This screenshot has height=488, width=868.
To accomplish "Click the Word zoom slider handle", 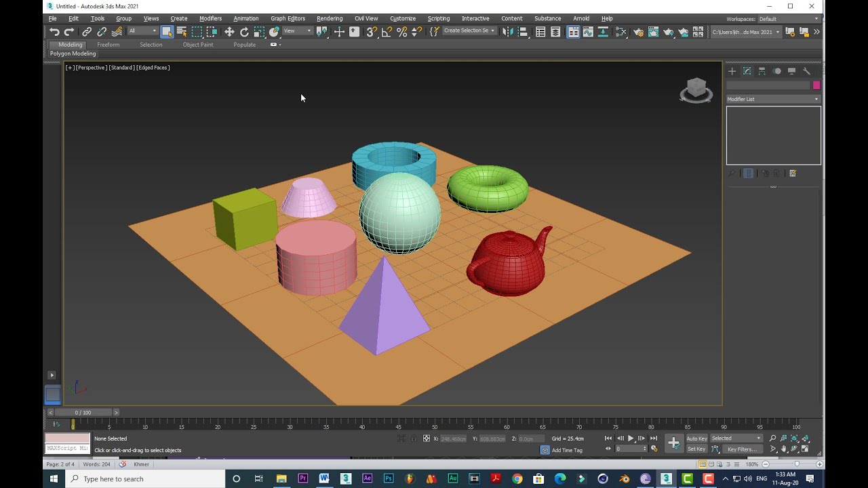I will [797, 464].
